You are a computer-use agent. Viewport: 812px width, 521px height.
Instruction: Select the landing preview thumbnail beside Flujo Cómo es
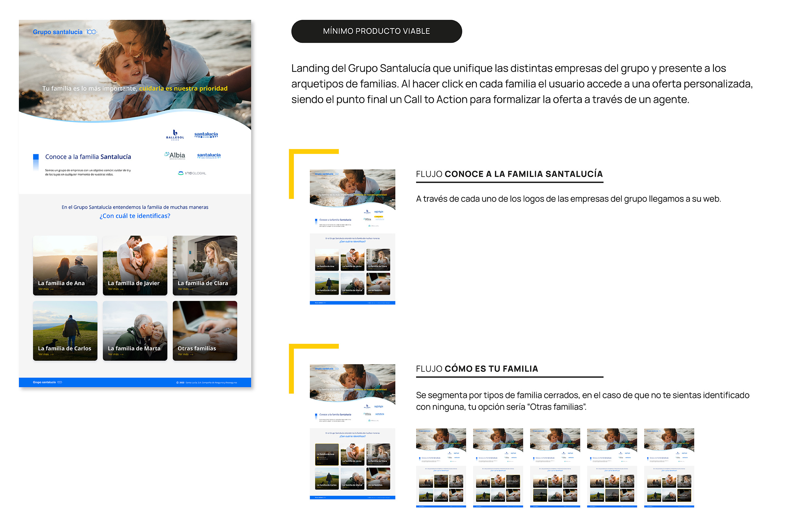tap(352, 431)
